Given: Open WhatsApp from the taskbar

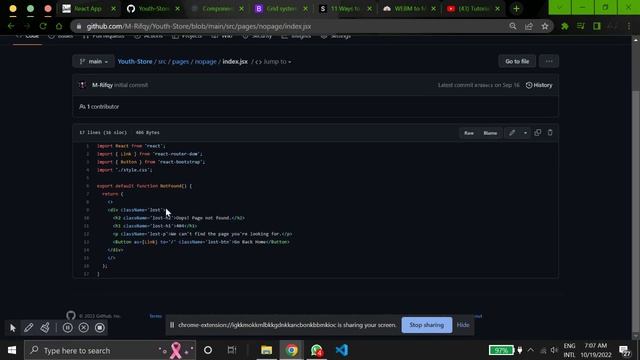Looking at the screenshot, I should [317, 350].
